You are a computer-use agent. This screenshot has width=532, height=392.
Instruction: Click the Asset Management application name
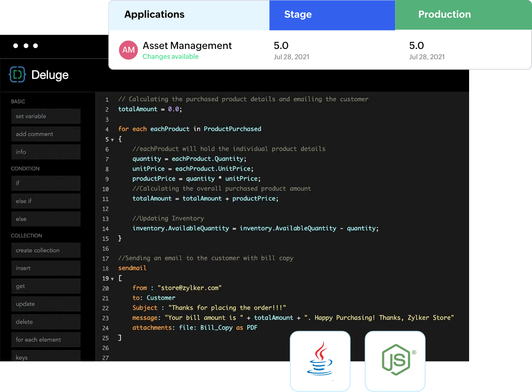187,45
